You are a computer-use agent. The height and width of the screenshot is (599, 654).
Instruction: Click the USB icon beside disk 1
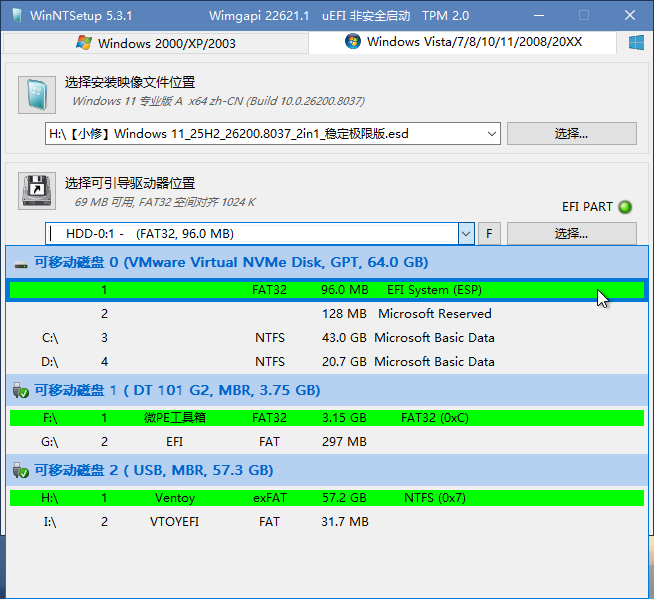click(20, 391)
